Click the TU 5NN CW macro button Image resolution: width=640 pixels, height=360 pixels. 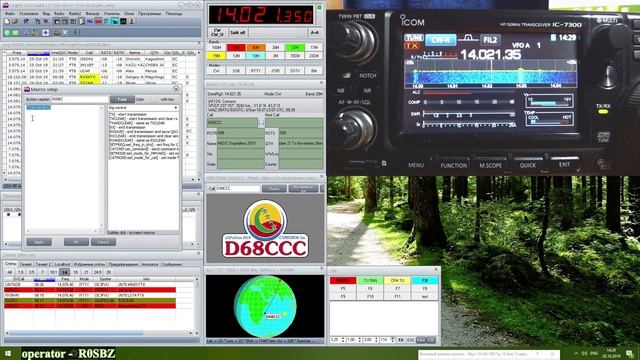pos(370,280)
